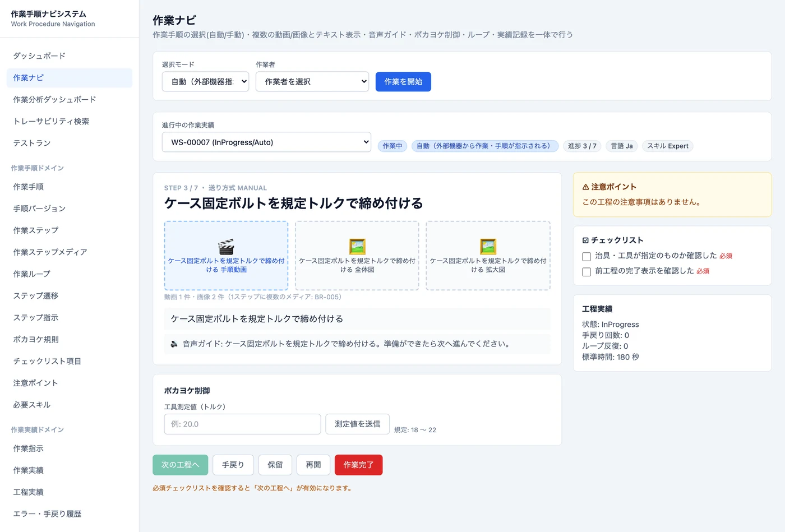This screenshot has height=532, width=785.
Task: Click the 言語 Ja badge
Action: [622, 146]
